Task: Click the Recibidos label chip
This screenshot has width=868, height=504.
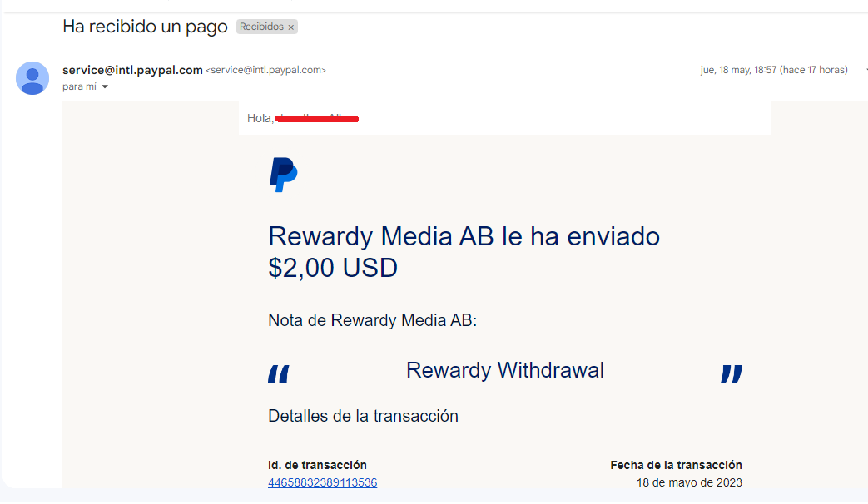Action: point(267,27)
